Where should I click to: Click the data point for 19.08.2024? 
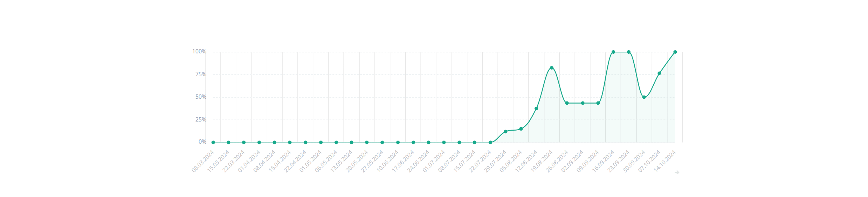[x=552, y=68]
